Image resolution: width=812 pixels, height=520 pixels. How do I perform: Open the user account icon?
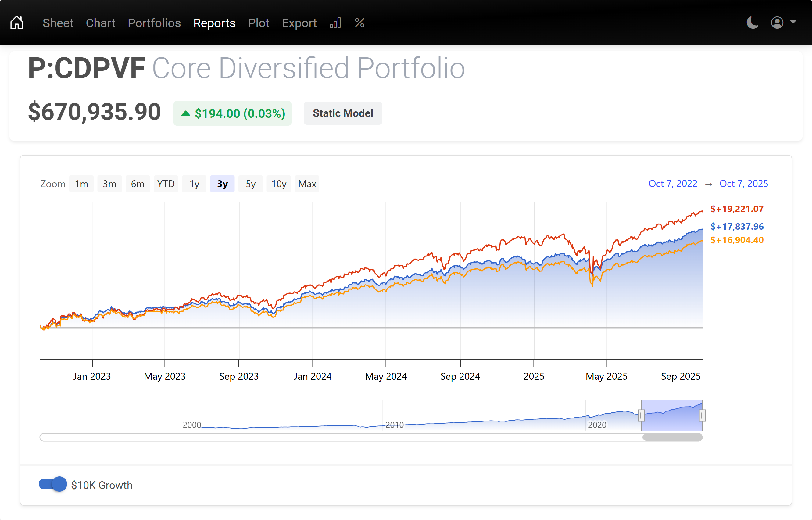[x=777, y=23]
